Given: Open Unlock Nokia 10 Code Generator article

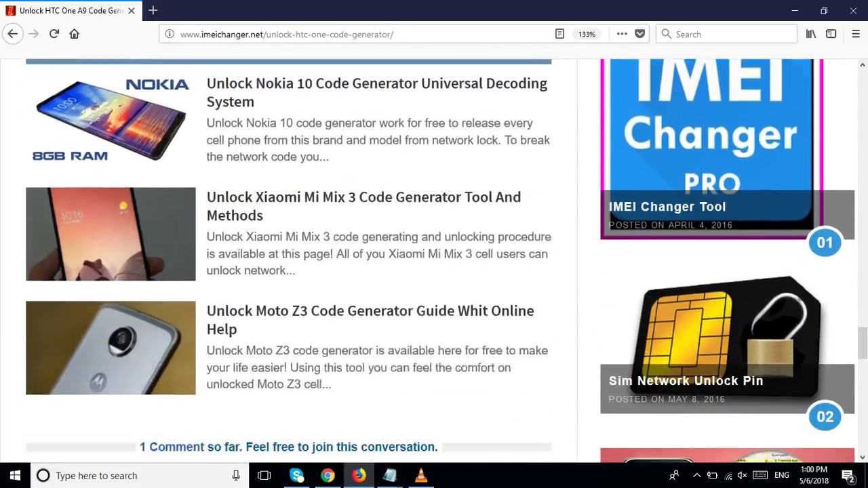Looking at the screenshot, I should point(376,92).
